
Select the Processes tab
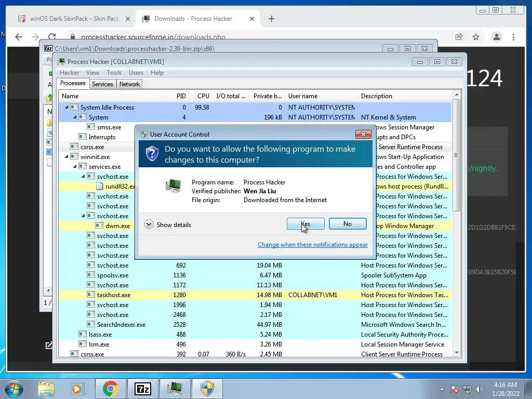coord(73,84)
